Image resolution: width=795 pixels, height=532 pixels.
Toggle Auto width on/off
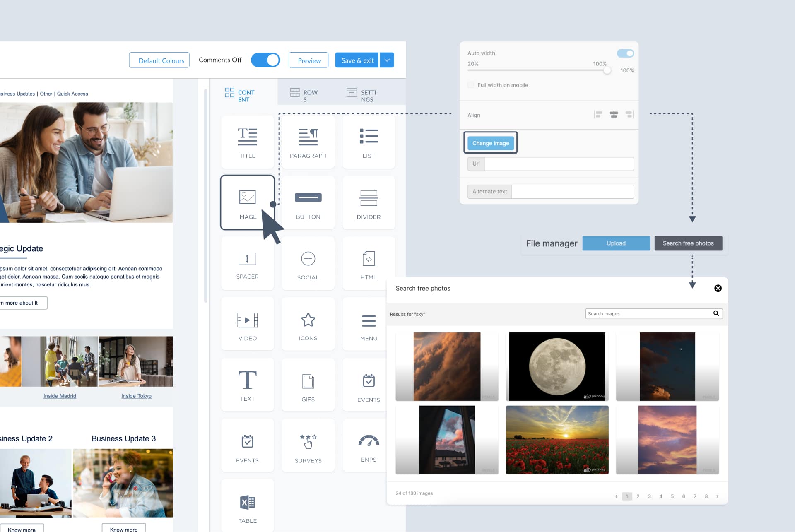coord(625,53)
